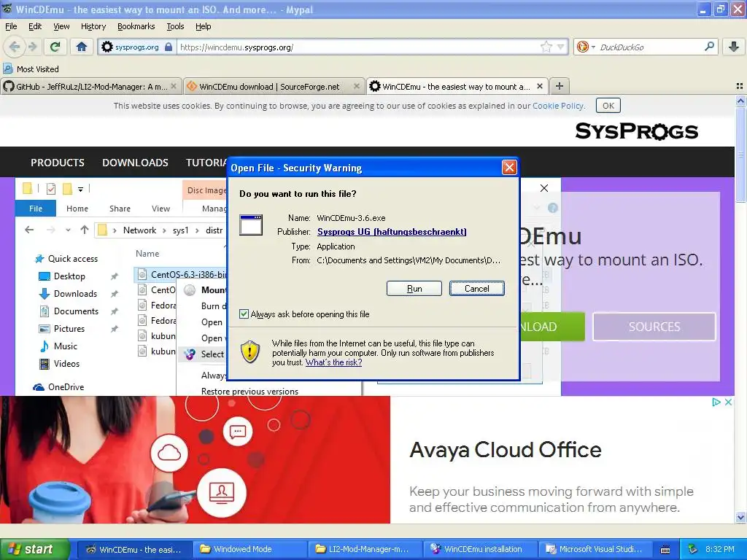Open the Avaya Cloud Office ad headline

[506, 449]
